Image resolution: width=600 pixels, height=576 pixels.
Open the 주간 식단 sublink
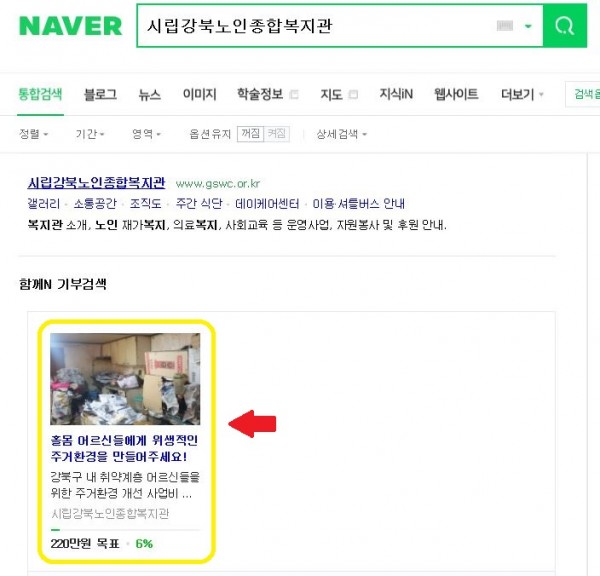pos(199,203)
